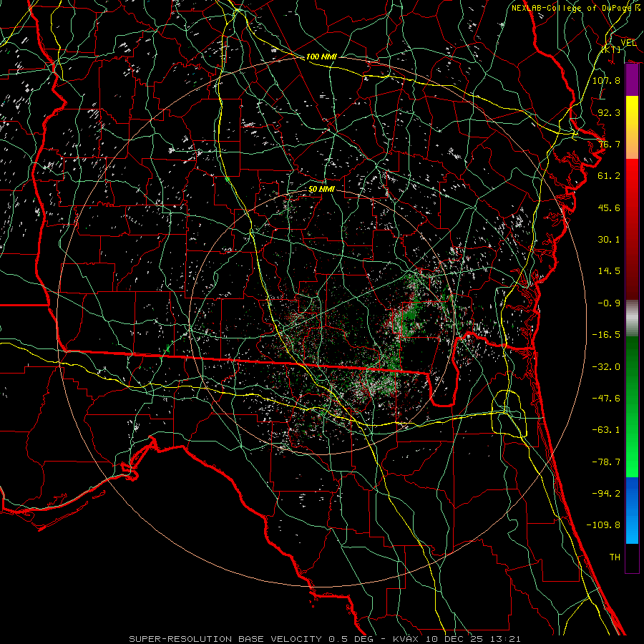Select the 30.1 velocity scale value
This screenshot has width=644, height=644.
[x=609, y=240]
